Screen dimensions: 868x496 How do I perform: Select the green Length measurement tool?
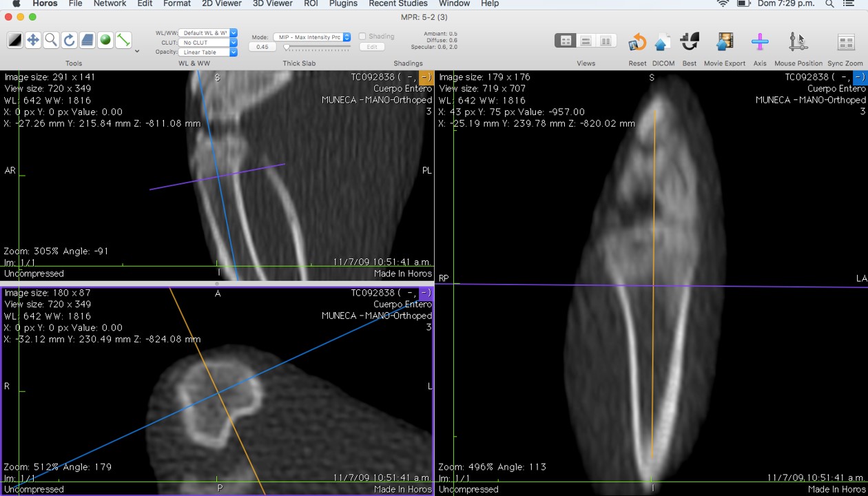click(x=123, y=41)
